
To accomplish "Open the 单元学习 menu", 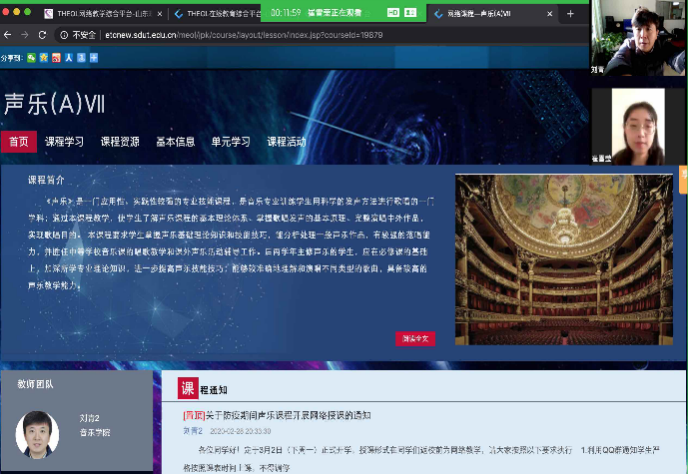I will tap(230, 142).
